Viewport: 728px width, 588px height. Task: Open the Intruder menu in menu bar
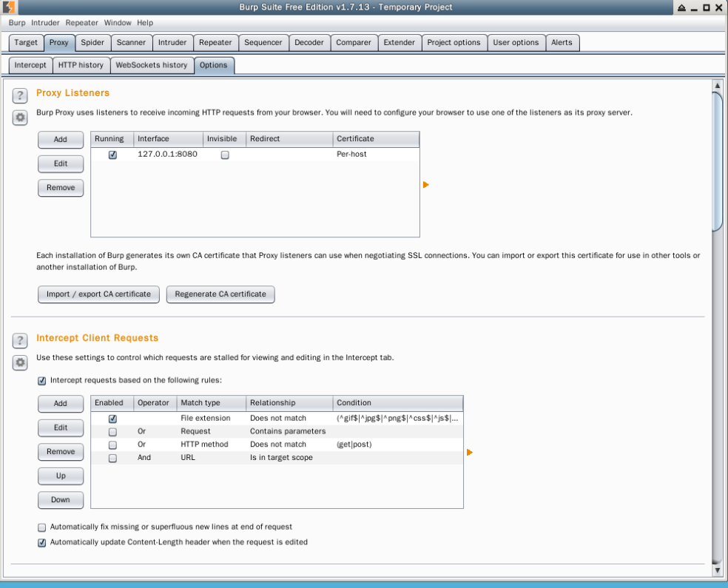click(x=46, y=23)
